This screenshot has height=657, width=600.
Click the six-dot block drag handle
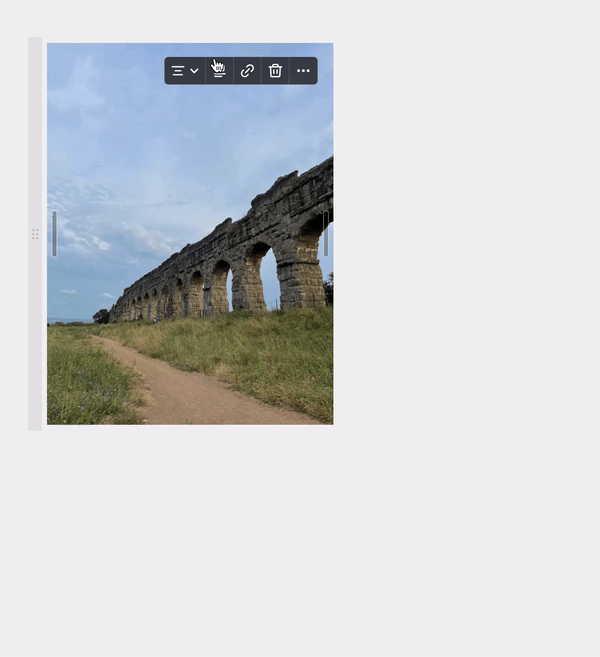click(35, 234)
